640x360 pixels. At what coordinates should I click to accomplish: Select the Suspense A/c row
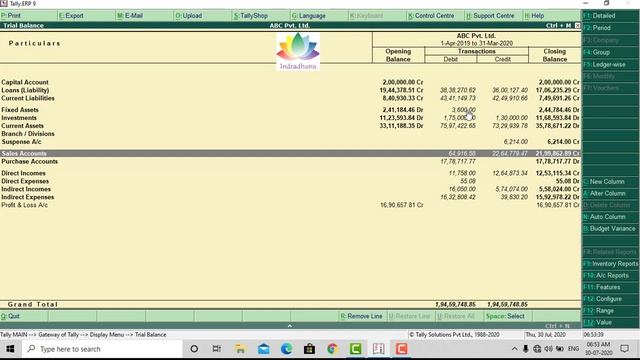[x=290, y=142]
